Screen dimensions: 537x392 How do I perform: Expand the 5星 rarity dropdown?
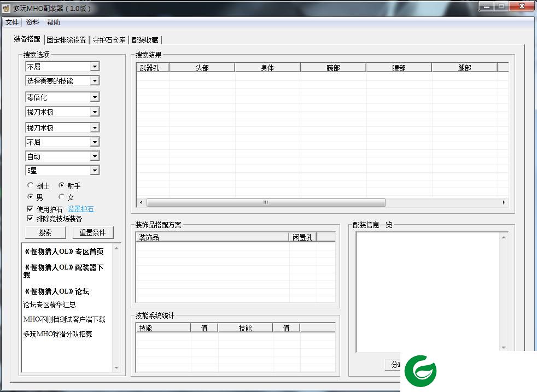pyautogui.click(x=95, y=171)
